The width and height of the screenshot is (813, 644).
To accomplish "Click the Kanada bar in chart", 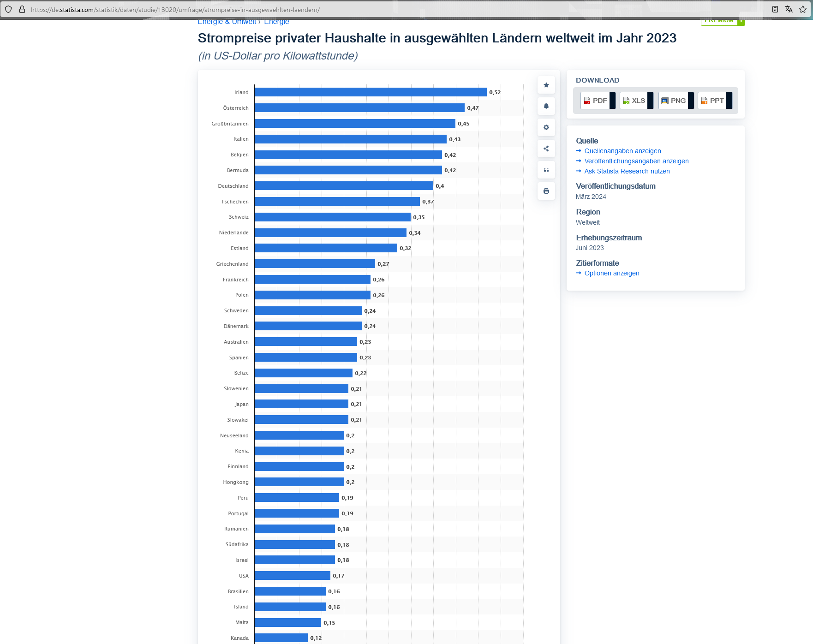I will 281,638.
